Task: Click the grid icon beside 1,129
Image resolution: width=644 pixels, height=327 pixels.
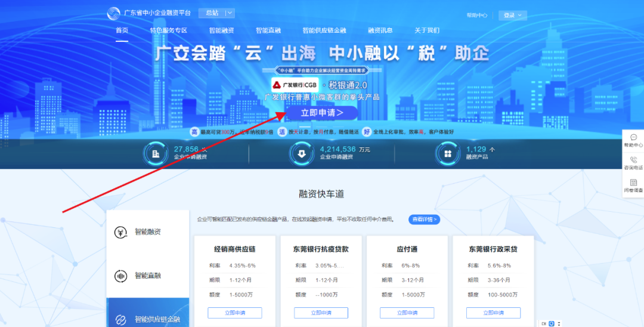Action: point(448,153)
